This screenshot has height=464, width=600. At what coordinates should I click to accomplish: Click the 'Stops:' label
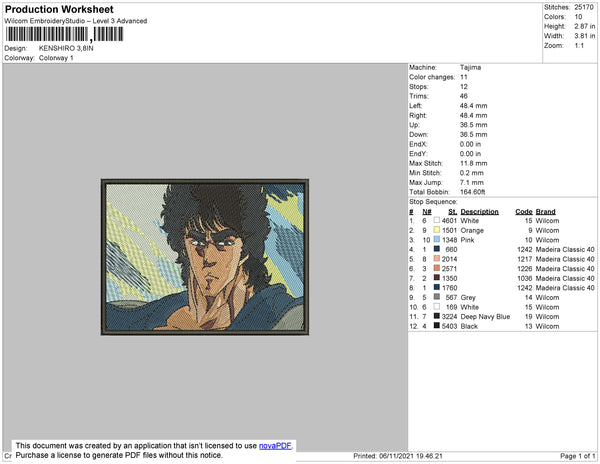418,87
